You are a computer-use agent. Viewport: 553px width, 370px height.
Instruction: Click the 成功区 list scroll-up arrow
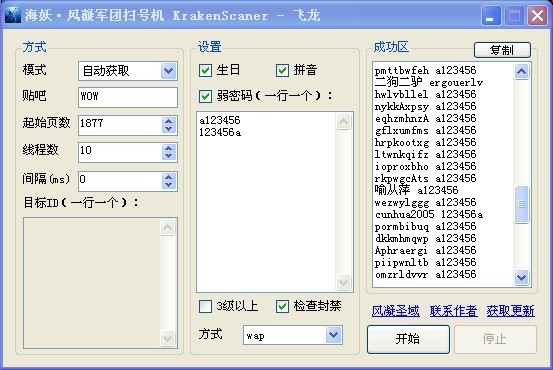point(521,72)
